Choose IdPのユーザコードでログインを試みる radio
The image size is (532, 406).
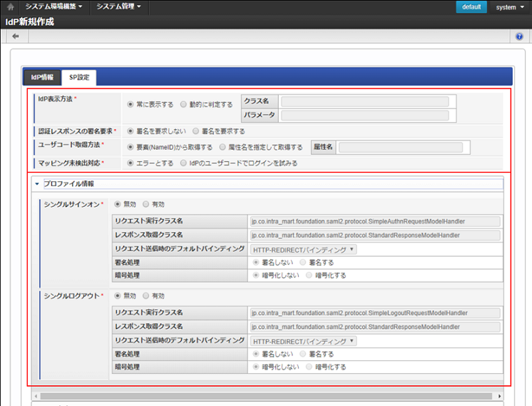(x=183, y=163)
